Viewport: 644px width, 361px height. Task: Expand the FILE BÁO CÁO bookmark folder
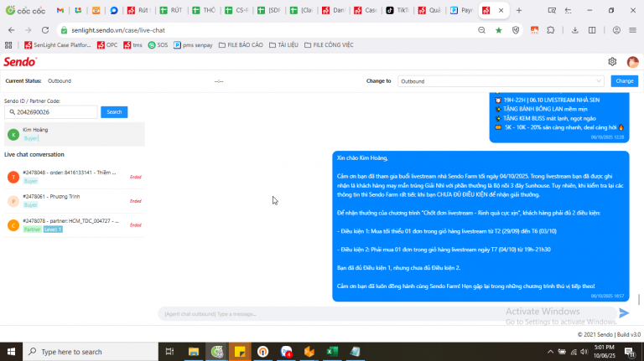pos(241,45)
